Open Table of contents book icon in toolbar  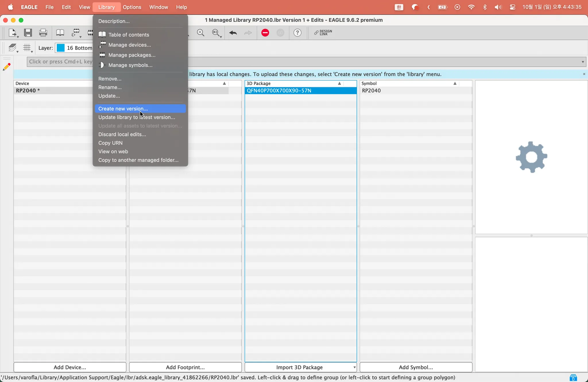60,33
